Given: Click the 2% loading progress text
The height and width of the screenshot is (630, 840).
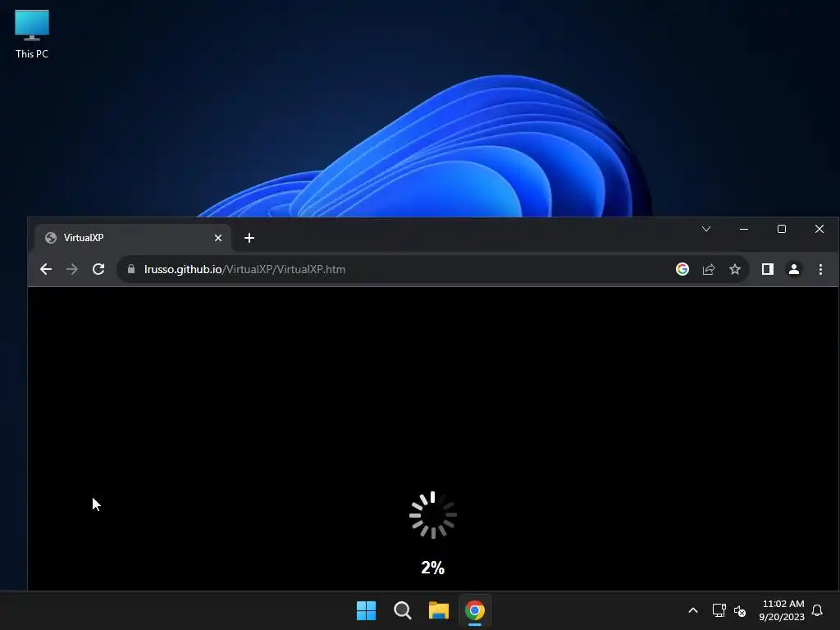Looking at the screenshot, I should [433, 568].
